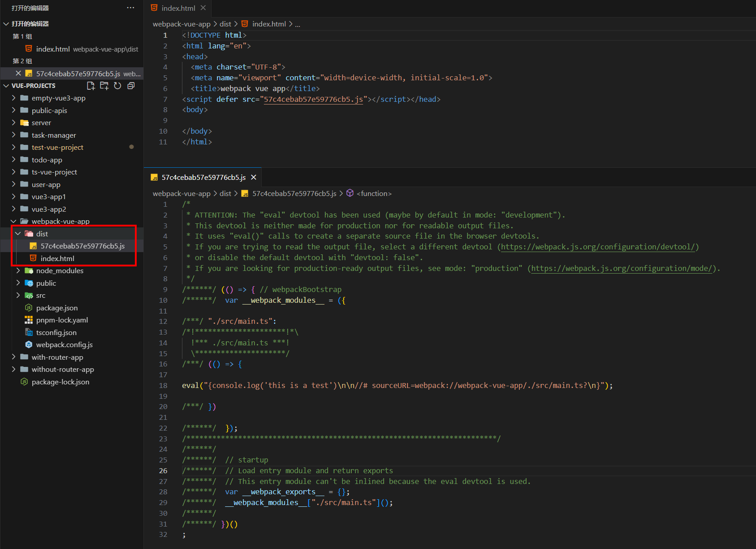Click the server folder icon
The width and height of the screenshot is (756, 549).
pos(24,123)
